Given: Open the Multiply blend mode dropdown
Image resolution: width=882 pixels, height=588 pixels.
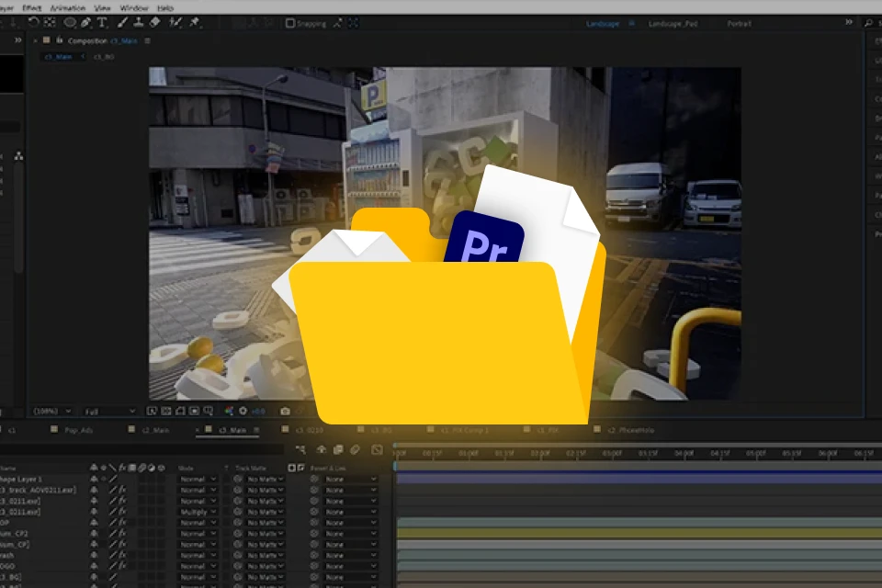Looking at the screenshot, I should 198,512.
